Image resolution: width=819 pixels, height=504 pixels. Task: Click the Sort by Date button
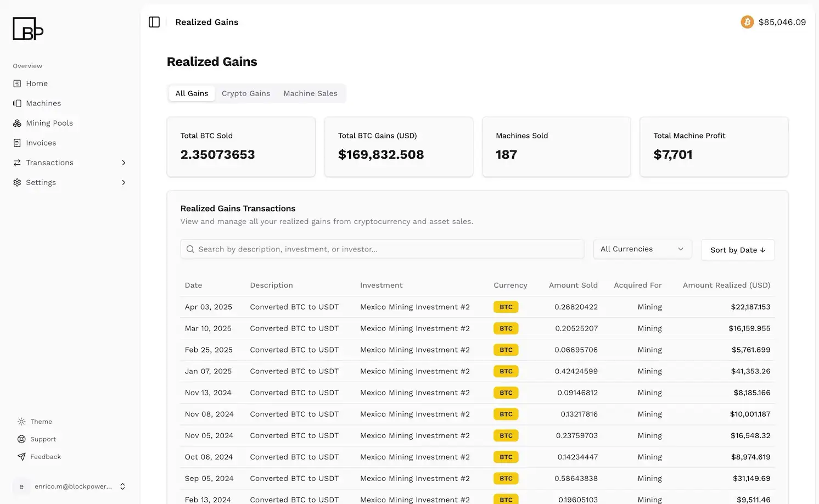(738, 250)
